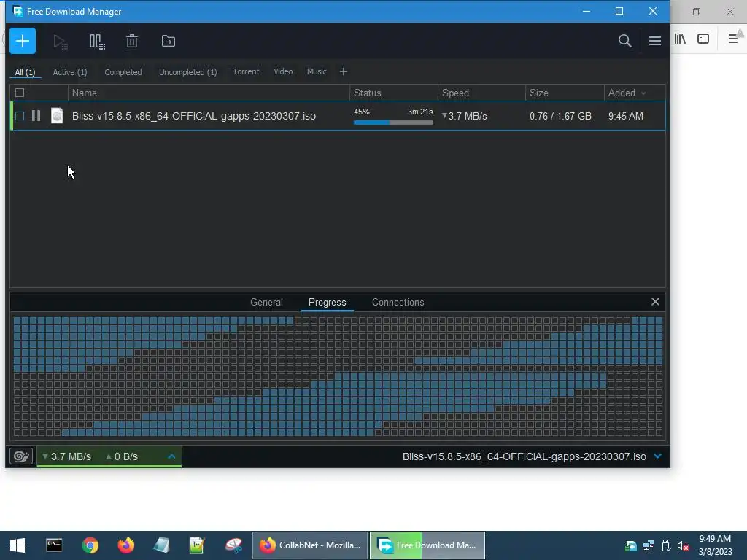Open the Progress details tab
The image size is (747, 560).
point(328,302)
